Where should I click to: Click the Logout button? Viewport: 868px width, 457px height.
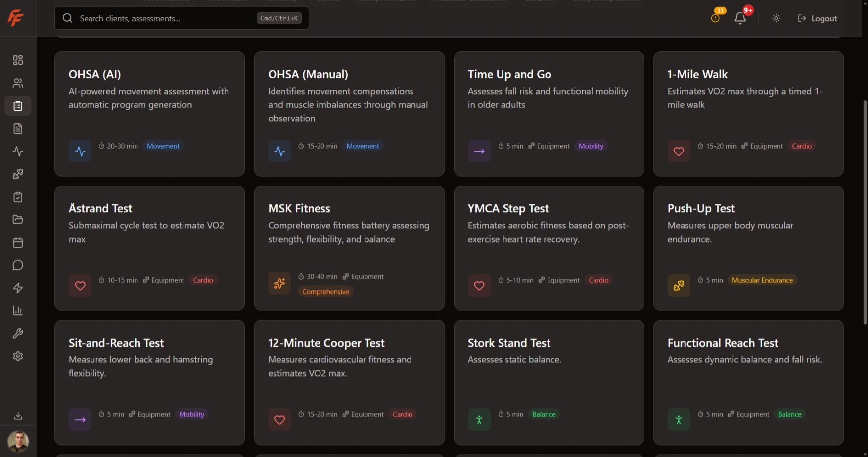817,18
